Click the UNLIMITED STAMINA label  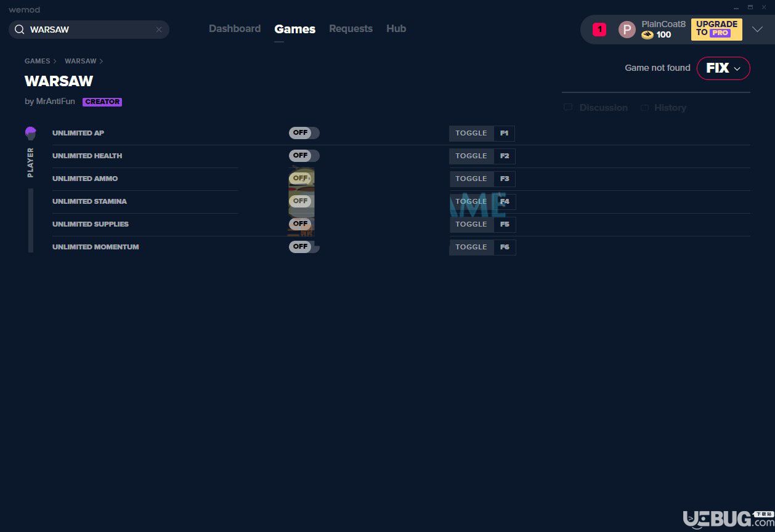click(89, 201)
